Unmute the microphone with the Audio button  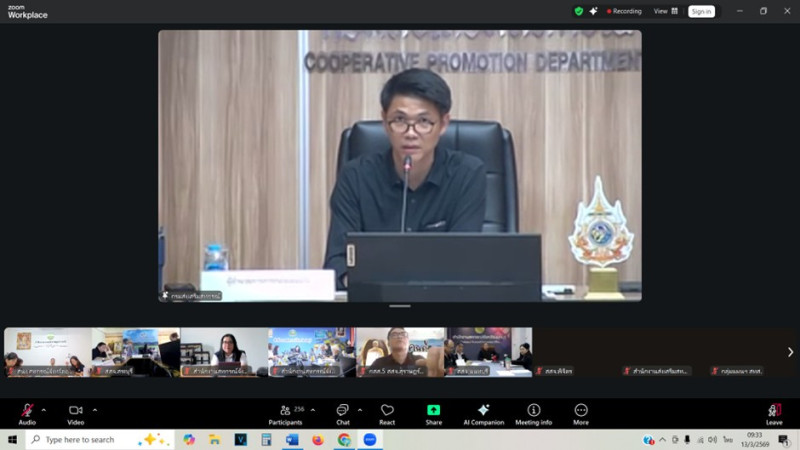tap(27, 411)
